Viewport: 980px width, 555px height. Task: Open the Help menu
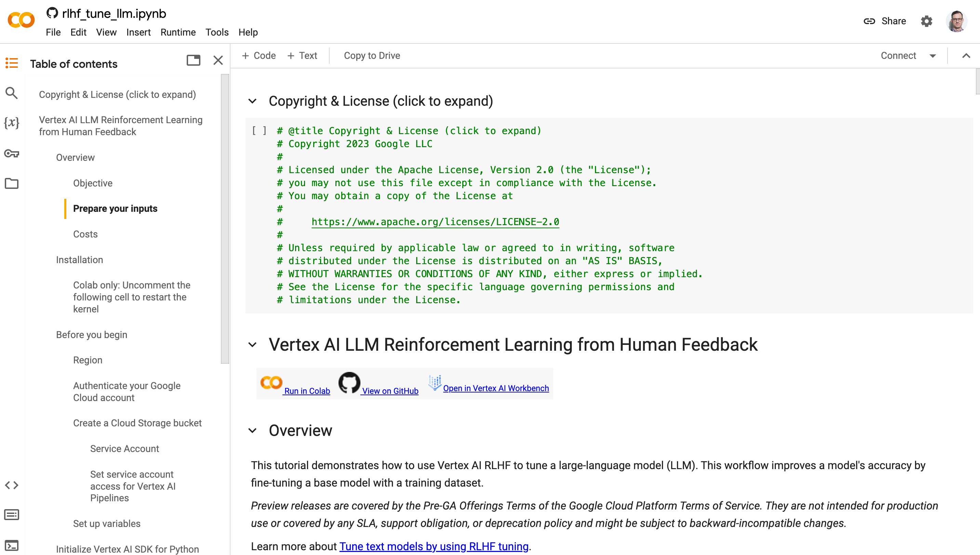click(x=248, y=33)
